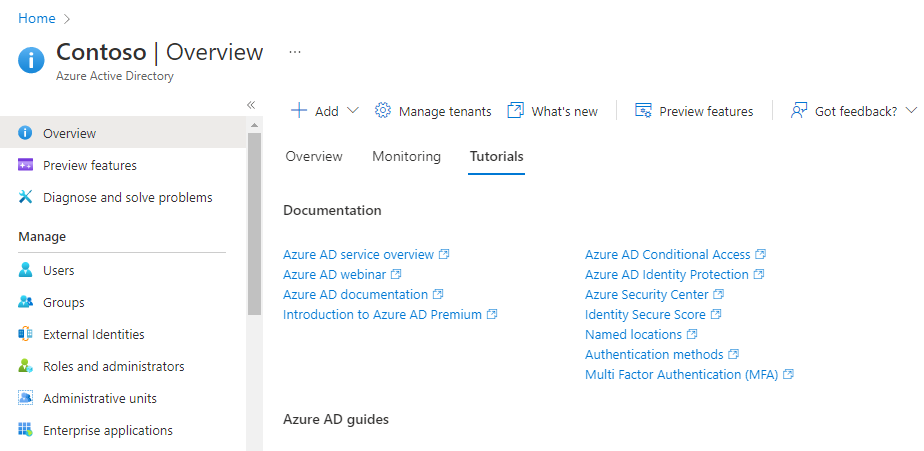The width and height of the screenshot is (924, 451).
Task: Click the Preview features toolbar icon
Action: (644, 111)
